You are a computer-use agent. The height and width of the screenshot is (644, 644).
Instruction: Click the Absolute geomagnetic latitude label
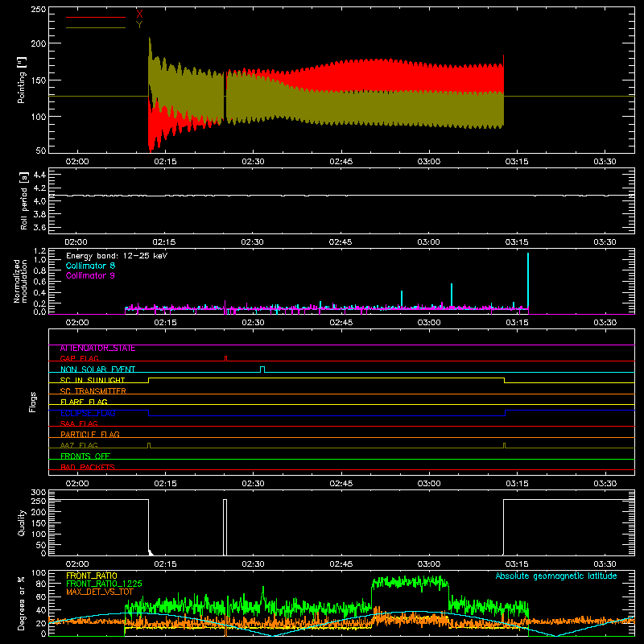coord(556,576)
